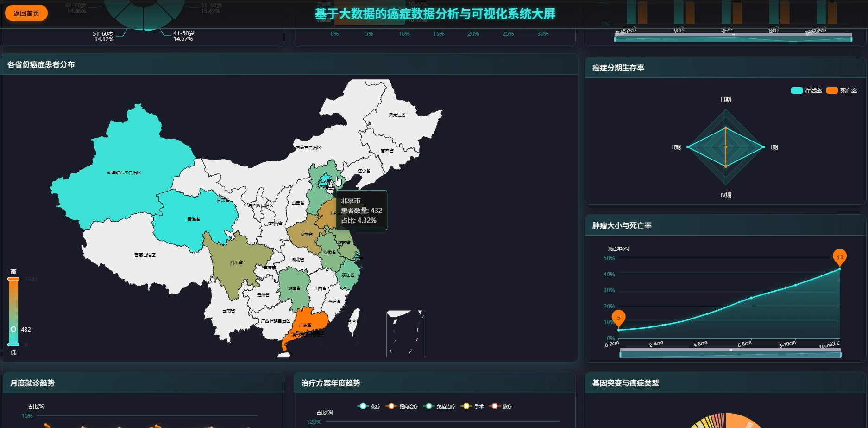This screenshot has height=428, width=868.
Task: Click the 8-10cm data point on line
Action: coord(795,285)
